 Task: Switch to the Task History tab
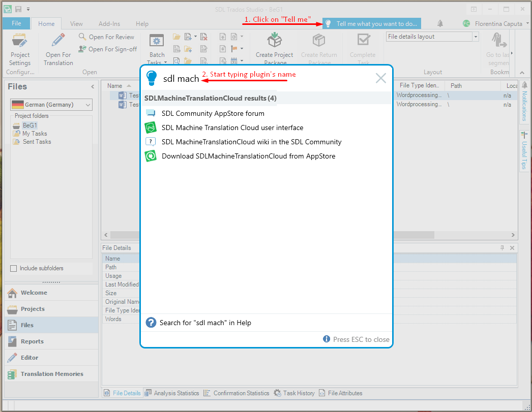pyautogui.click(x=294, y=393)
